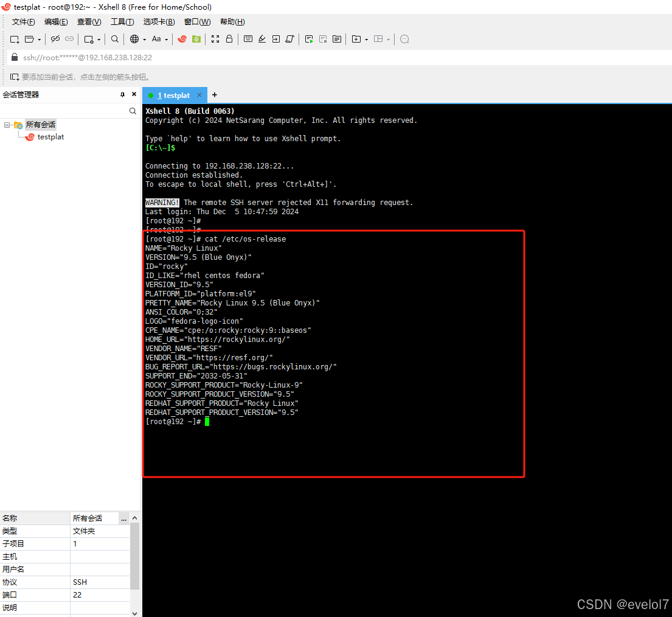672x617 pixels.
Task: Launch Xftp via the green folder icon
Action: click(196, 39)
